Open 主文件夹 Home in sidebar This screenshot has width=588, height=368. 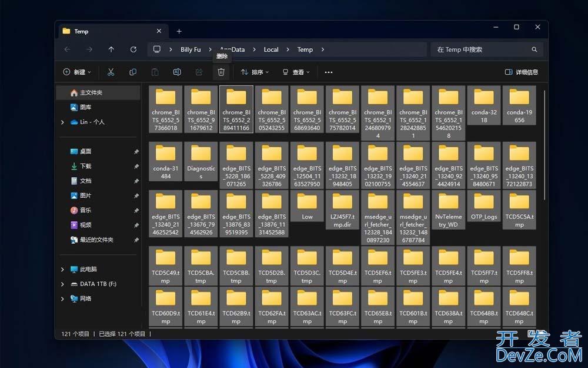tap(98, 92)
